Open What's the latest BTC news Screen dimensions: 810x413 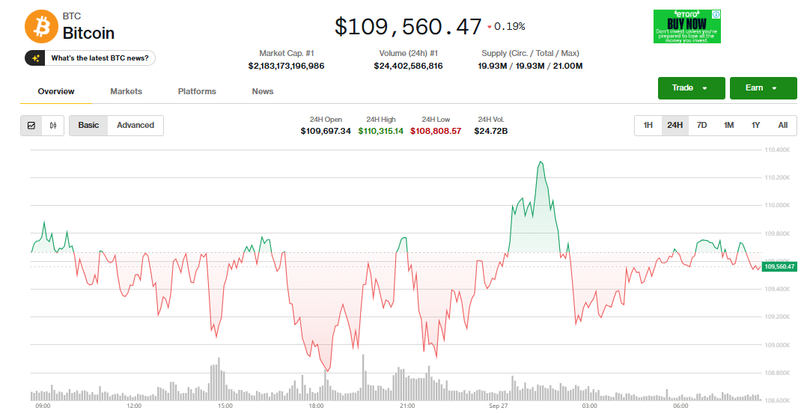[90, 58]
